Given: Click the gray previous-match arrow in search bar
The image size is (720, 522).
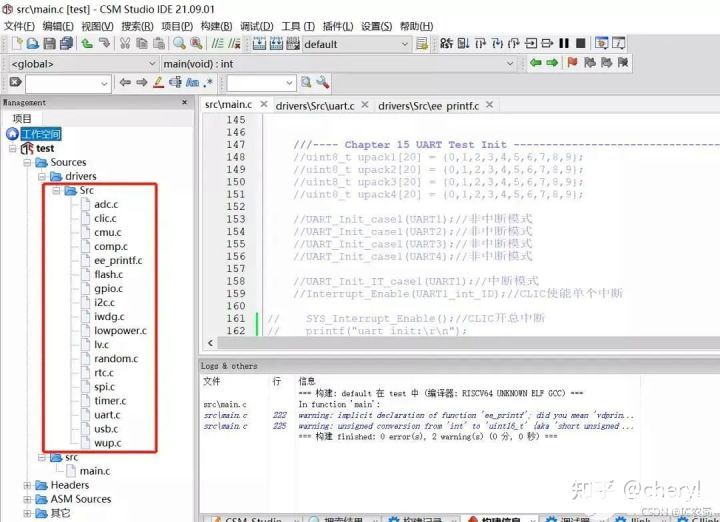Looking at the screenshot, I should pyautogui.click(x=125, y=82).
